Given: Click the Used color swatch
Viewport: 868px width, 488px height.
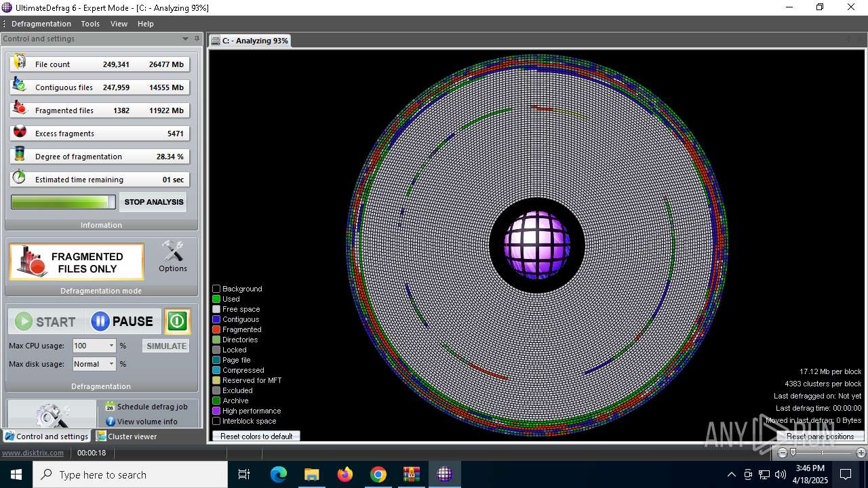Looking at the screenshot, I should 216,299.
